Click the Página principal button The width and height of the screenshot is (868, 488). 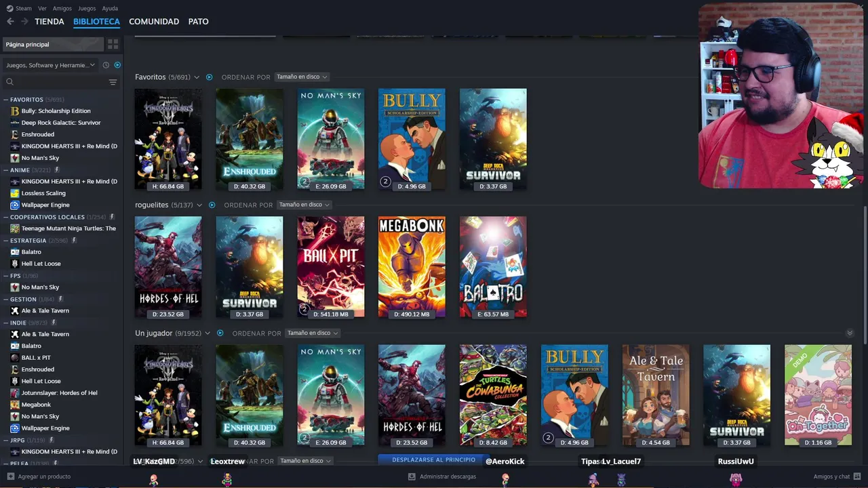pyautogui.click(x=53, y=44)
